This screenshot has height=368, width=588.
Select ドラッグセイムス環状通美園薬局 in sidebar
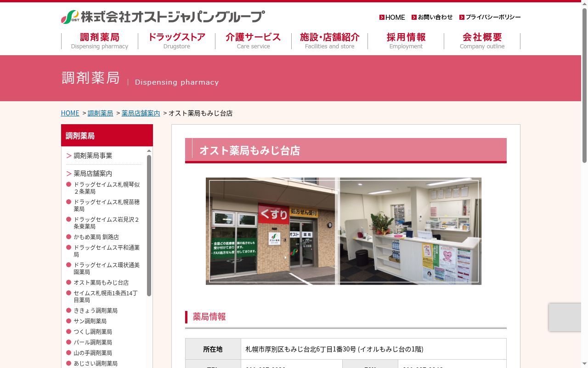[107, 268]
